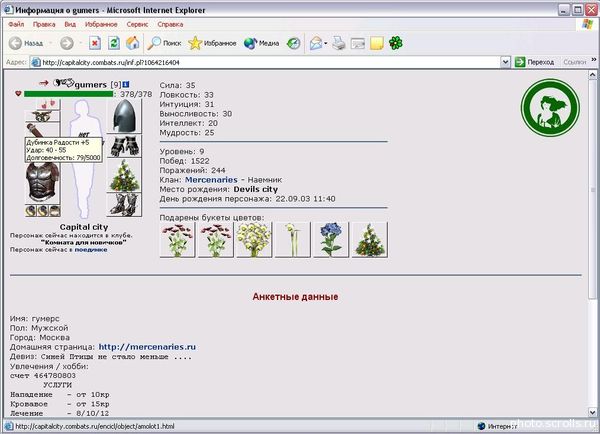Click the Mail envelope icon

pyautogui.click(x=316, y=43)
